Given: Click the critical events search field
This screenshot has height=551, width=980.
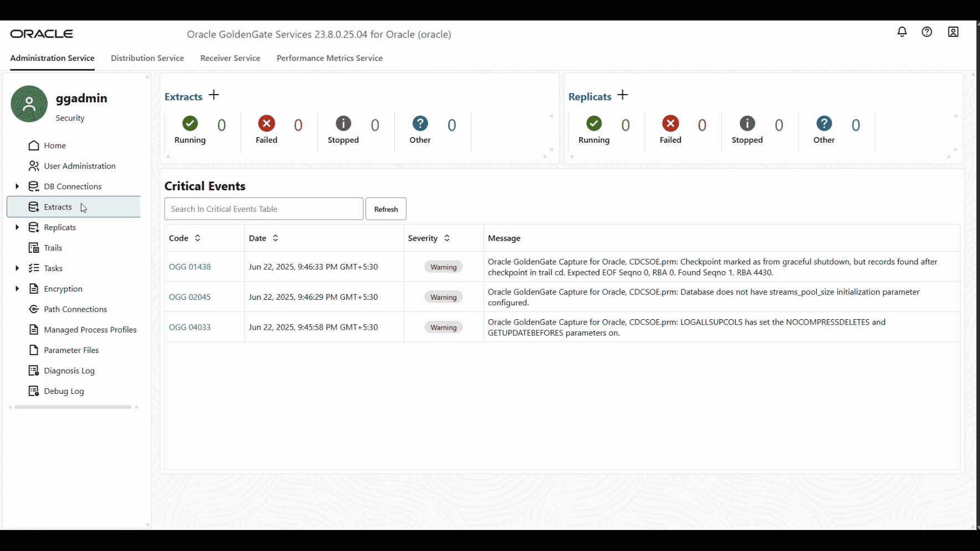Looking at the screenshot, I should (263, 209).
